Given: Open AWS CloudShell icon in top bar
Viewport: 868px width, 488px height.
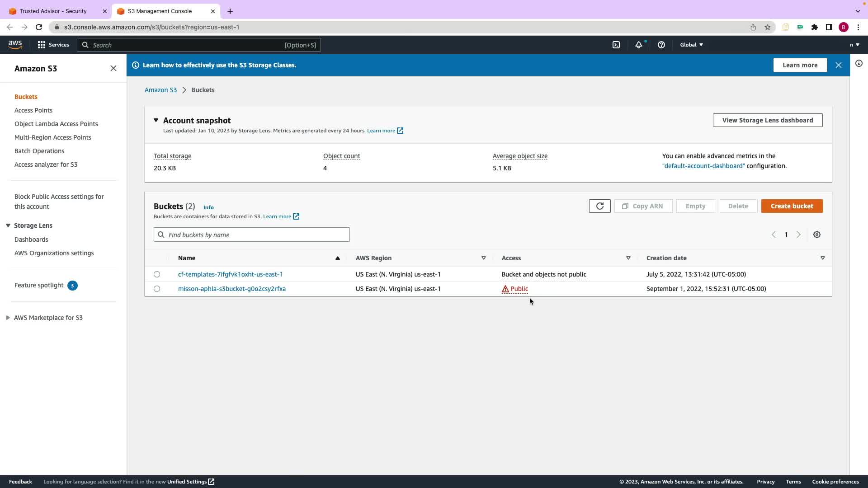Looking at the screenshot, I should tap(616, 45).
